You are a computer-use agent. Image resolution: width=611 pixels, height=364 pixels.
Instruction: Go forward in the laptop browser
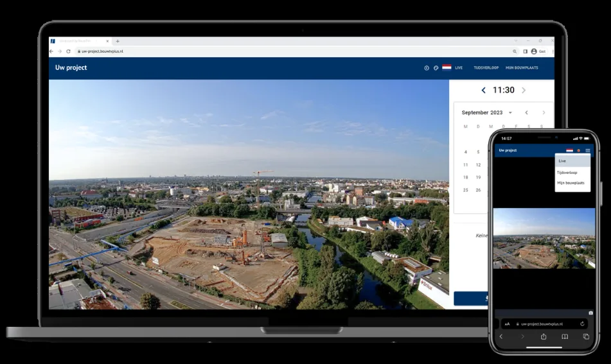coord(60,51)
